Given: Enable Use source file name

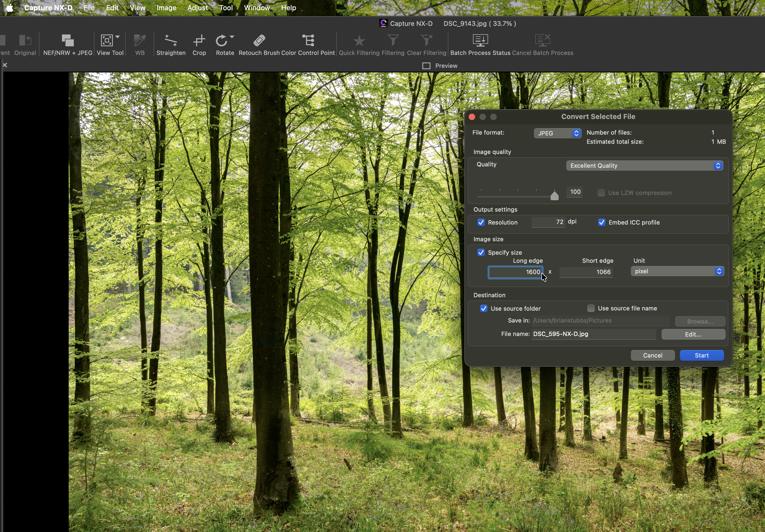Looking at the screenshot, I should pos(591,309).
